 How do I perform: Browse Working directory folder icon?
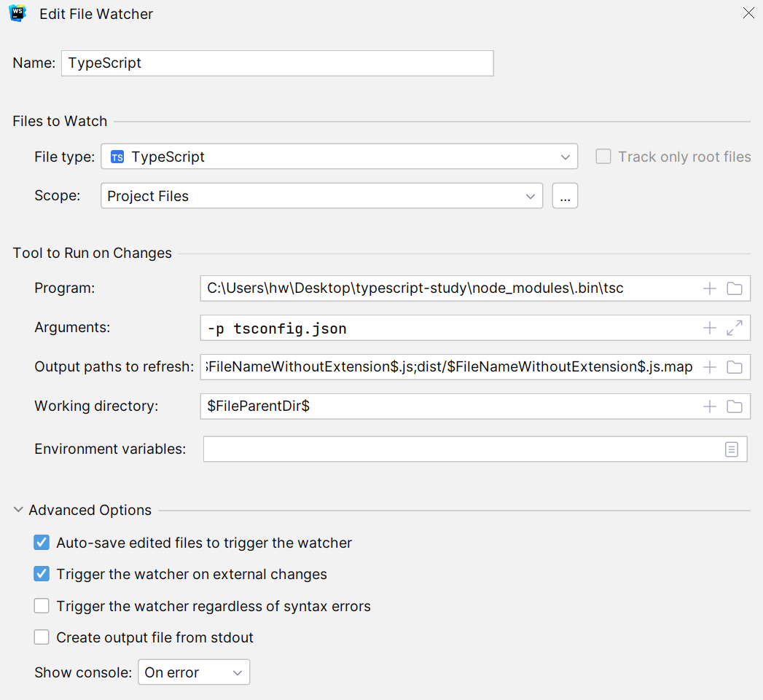(735, 406)
